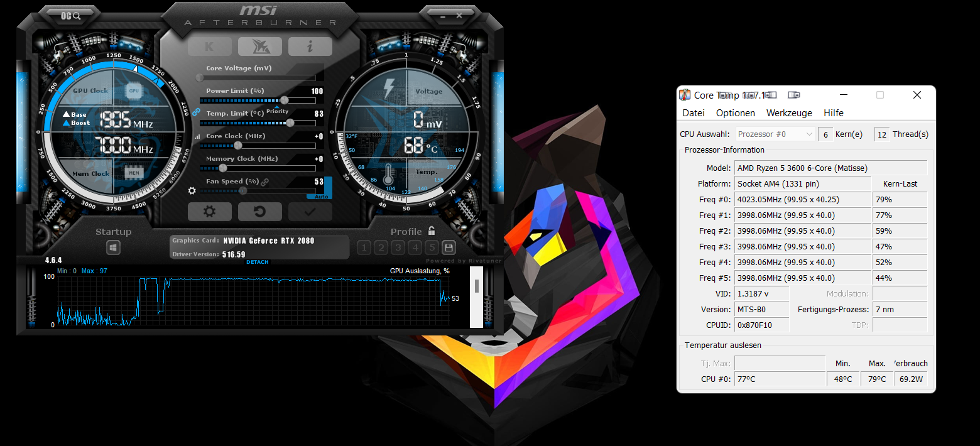The height and width of the screenshot is (446, 980).
Task: Click the Power Limit slider handle
Action: pyautogui.click(x=285, y=100)
